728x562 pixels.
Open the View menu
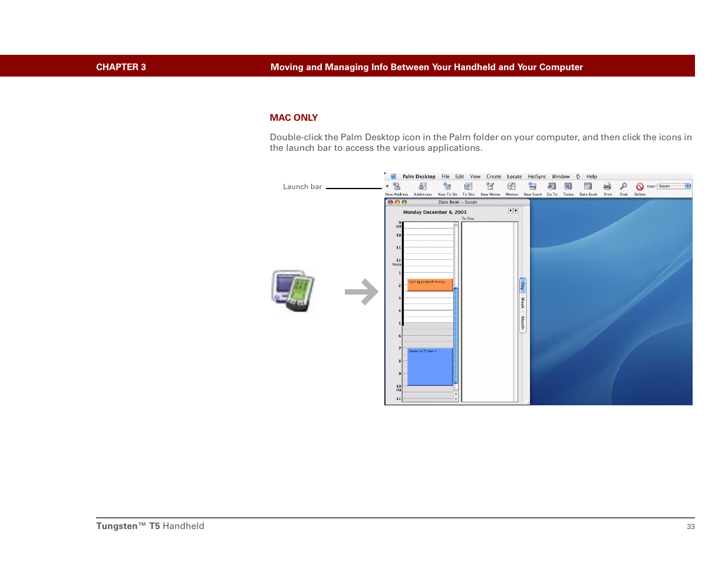point(475,177)
